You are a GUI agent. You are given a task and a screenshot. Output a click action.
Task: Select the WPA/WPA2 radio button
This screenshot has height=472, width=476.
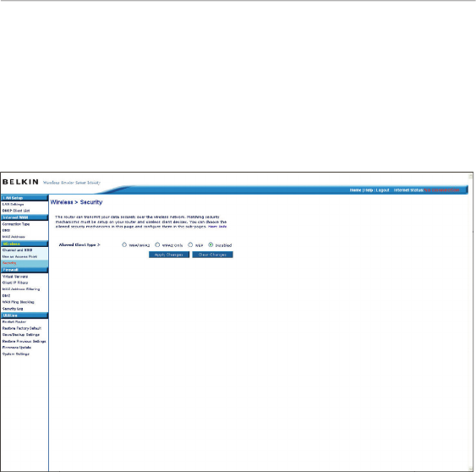(x=124, y=244)
